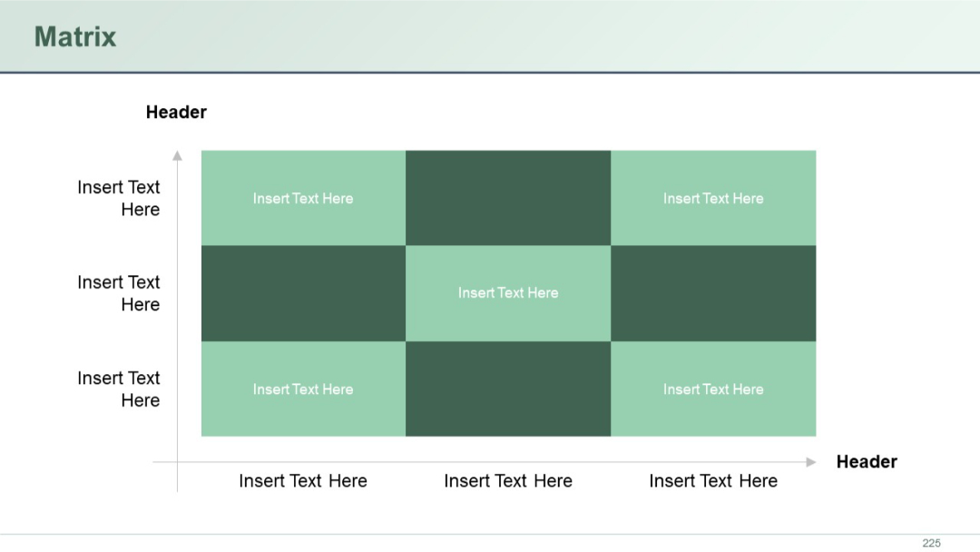Click the bold "Header" label above vertical axis
Viewport: 980px width, 552px height.
tap(176, 112)
